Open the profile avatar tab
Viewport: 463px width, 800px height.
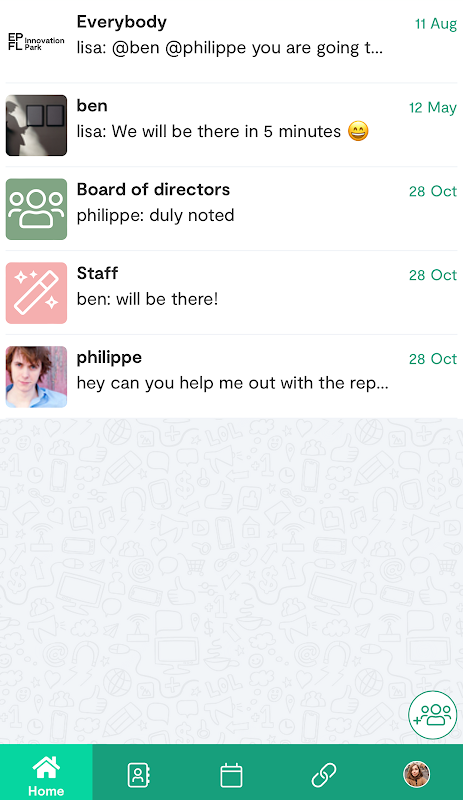pos(417,774)
